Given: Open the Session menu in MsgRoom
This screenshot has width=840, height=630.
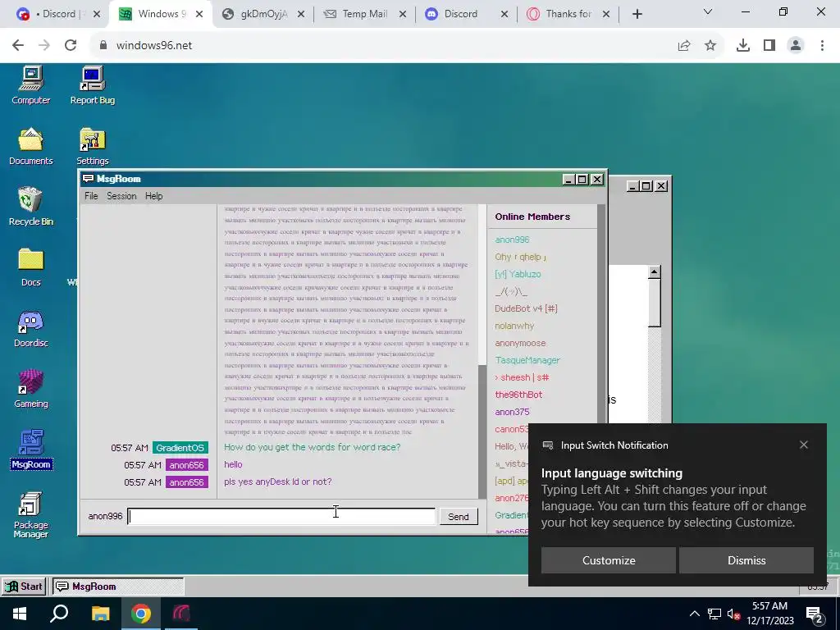Looking at the screenshot, I should coord(121,196).
